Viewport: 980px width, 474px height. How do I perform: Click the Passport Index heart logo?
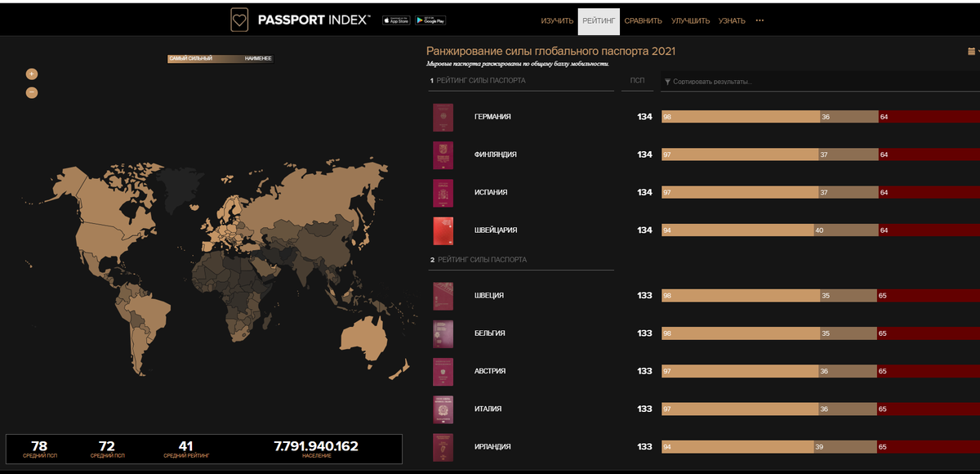tap(239, 20)
